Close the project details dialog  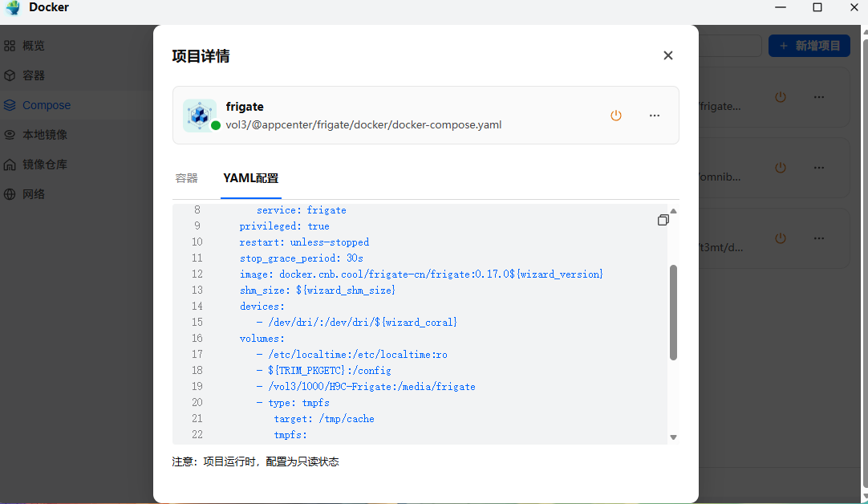pyautogui.click(x=668, y=55)
